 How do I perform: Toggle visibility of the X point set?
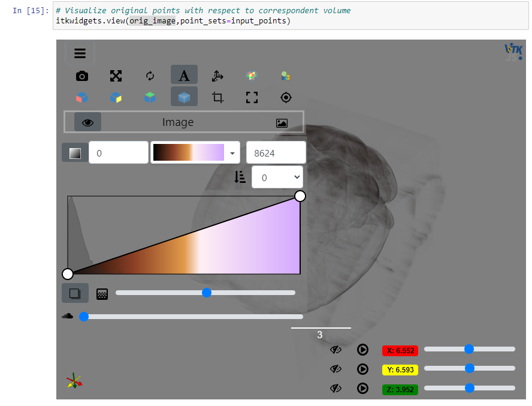point(336,349)
